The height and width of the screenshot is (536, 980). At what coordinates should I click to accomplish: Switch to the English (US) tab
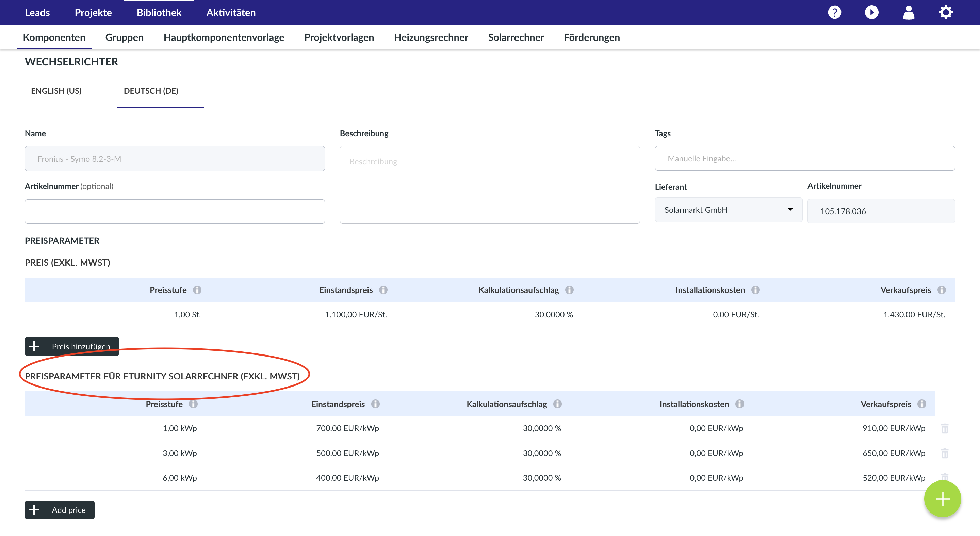[56, 91]
